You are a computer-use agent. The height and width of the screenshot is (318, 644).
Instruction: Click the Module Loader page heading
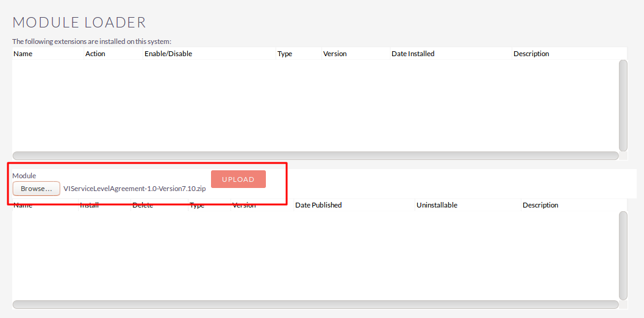point(79,22)
